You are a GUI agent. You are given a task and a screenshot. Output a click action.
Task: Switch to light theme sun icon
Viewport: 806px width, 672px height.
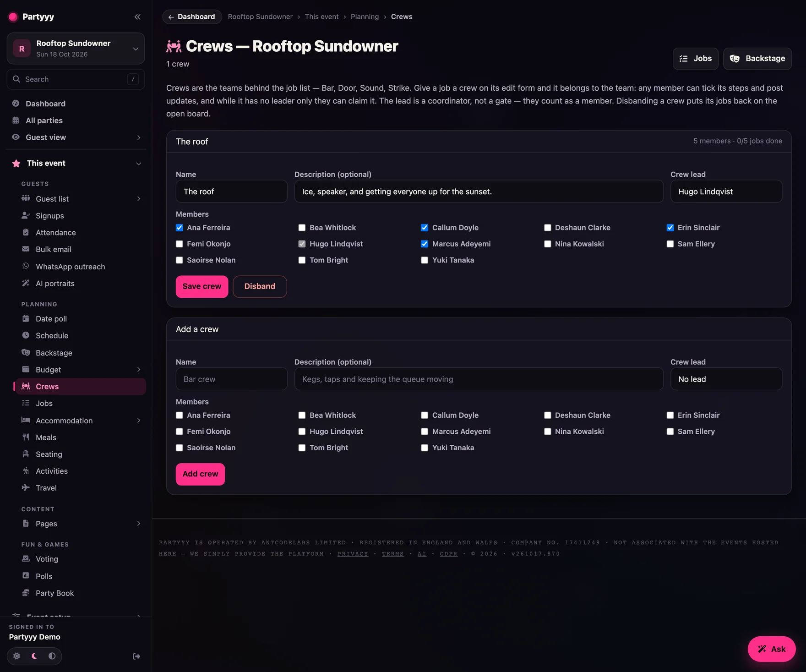[x=17, y=656]
